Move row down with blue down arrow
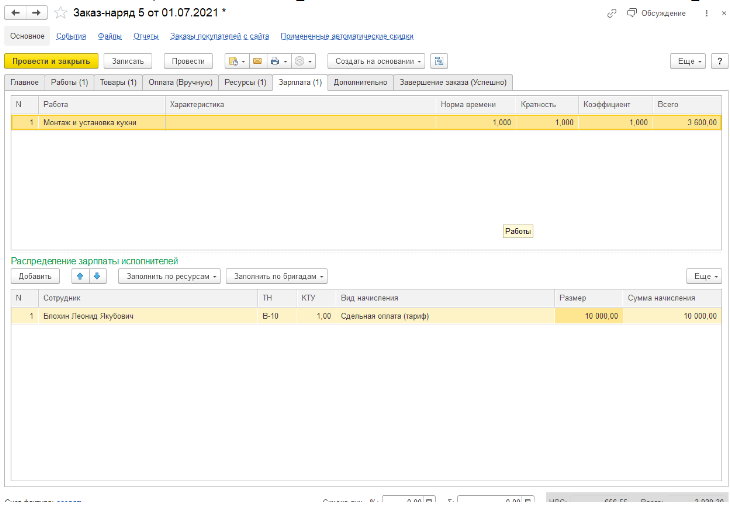The height and width of the screenshot is (507, 730). (x=97, y=276)
